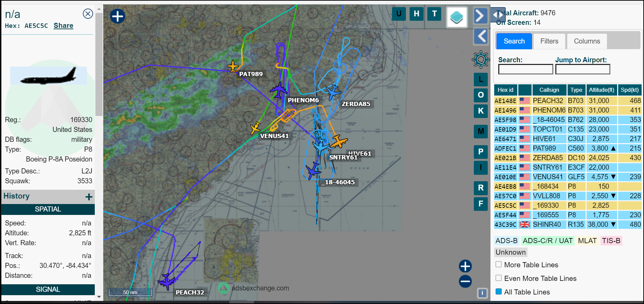Image resolution: width=644 pixels, height=304 pixels.
Task: Select the PEACH32 row in aircraft table
Action: pyautogui.click(x=568, y=101)
